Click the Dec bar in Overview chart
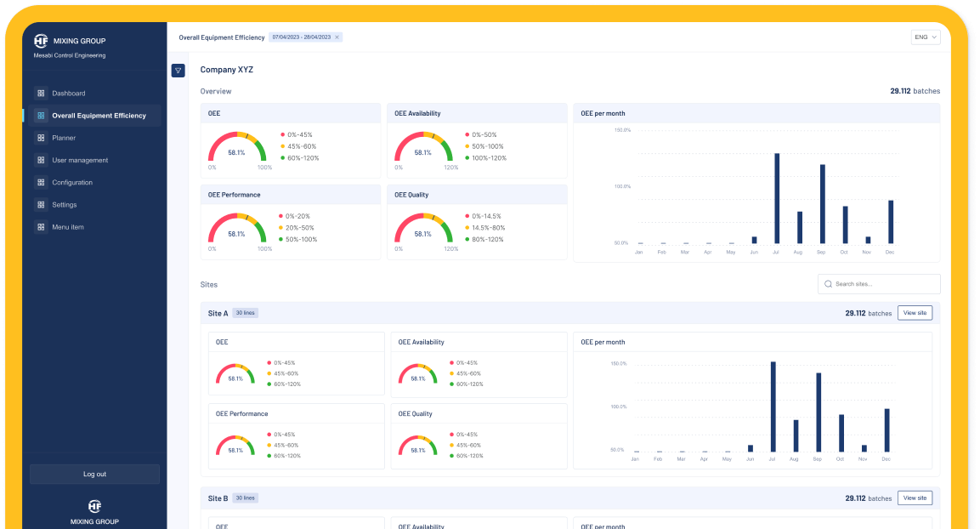Image resolution: width=980 pixels, height=529 pixels. coord(891,222)
